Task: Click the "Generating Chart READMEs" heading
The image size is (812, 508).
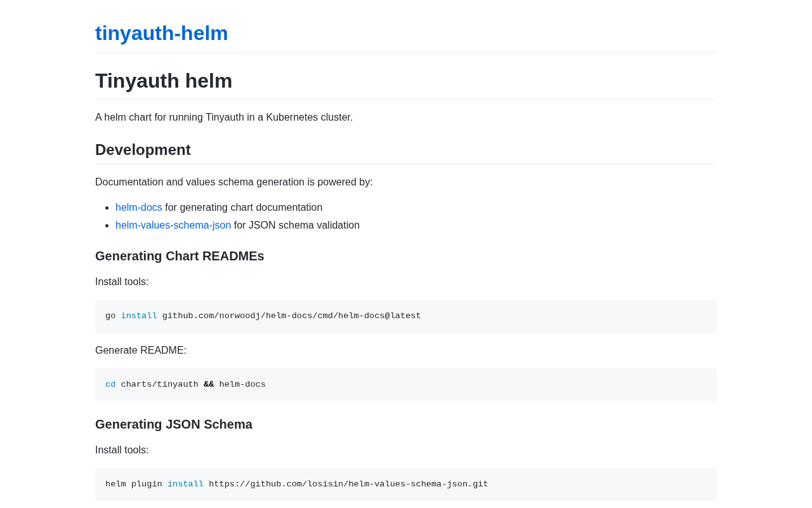Action: coord(180,256)
